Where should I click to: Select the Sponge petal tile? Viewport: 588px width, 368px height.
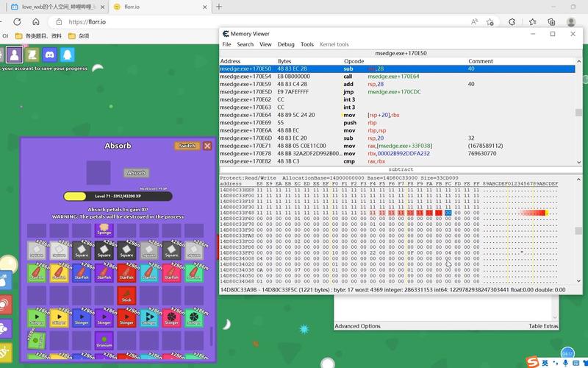pos(104,229)
